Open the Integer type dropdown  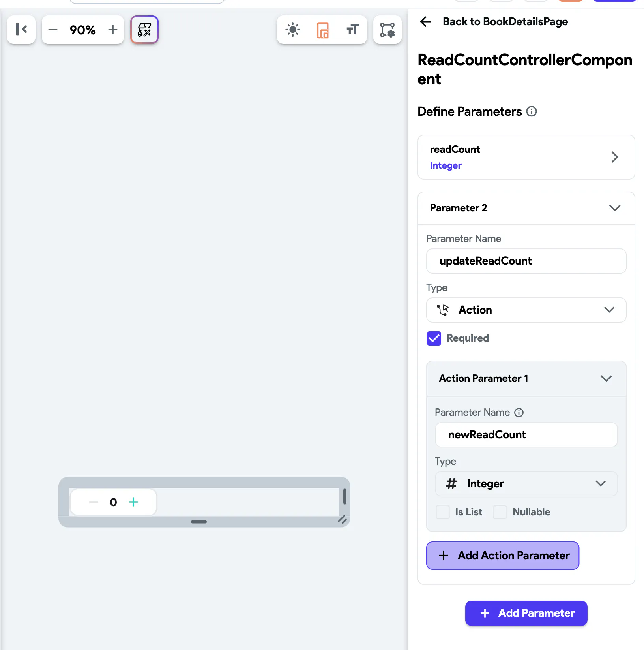tap(526, 484)
